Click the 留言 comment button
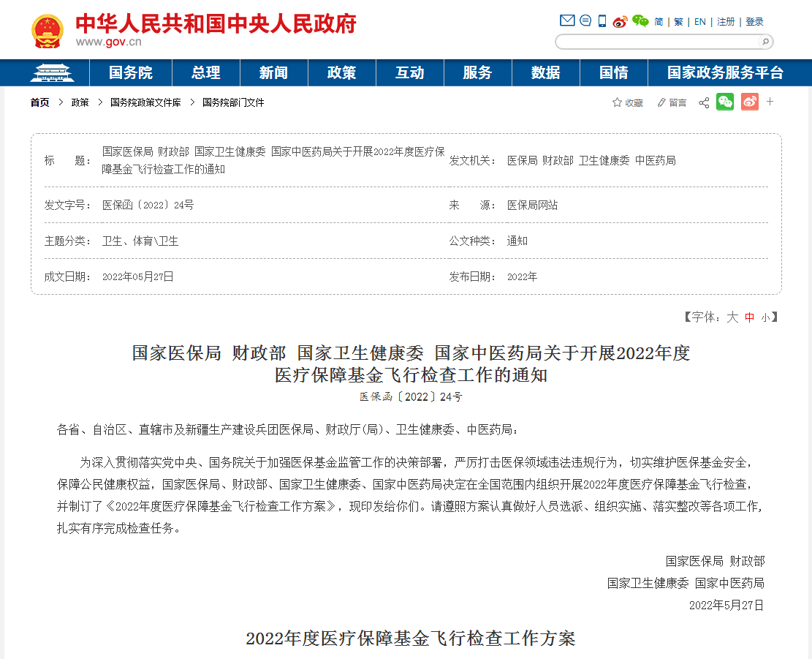 pyautogui.click(x=672, y=102)
